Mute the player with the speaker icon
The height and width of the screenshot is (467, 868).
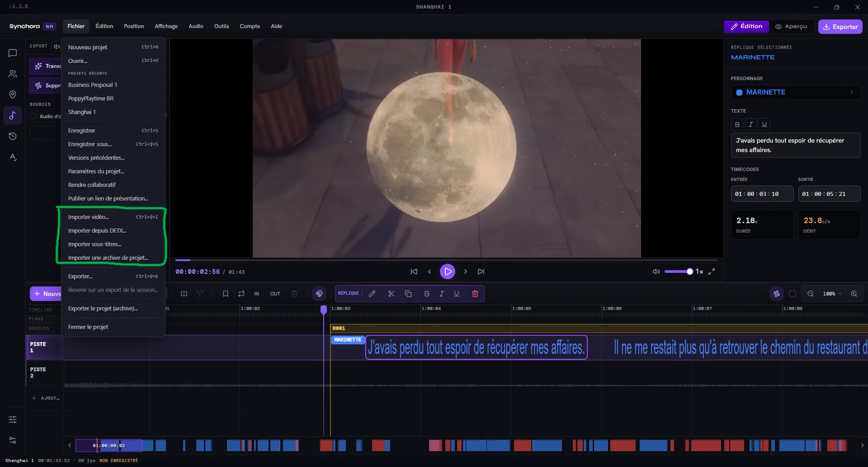click(656, 272)
